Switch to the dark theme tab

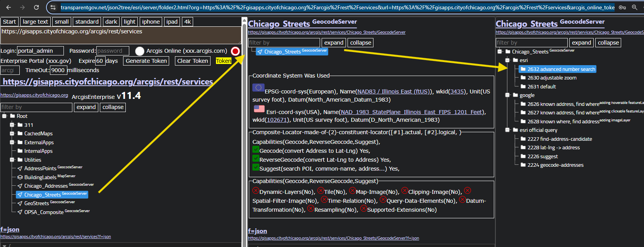click(111, 22)
